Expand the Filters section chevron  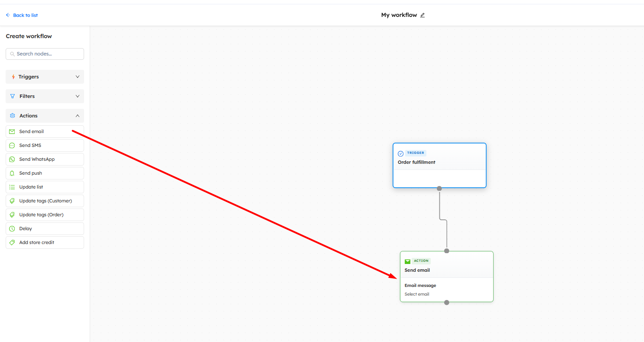click(x=78, y=96)
